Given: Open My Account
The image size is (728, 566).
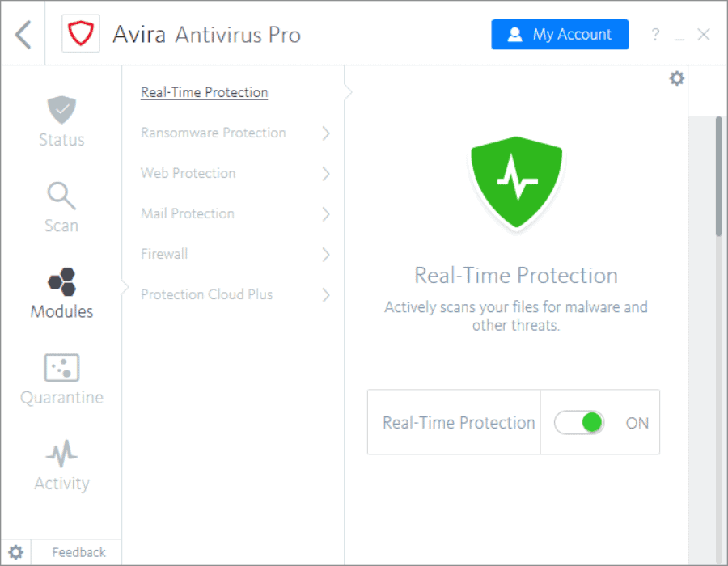Looking at the screenshot, I should click(560, 34).
